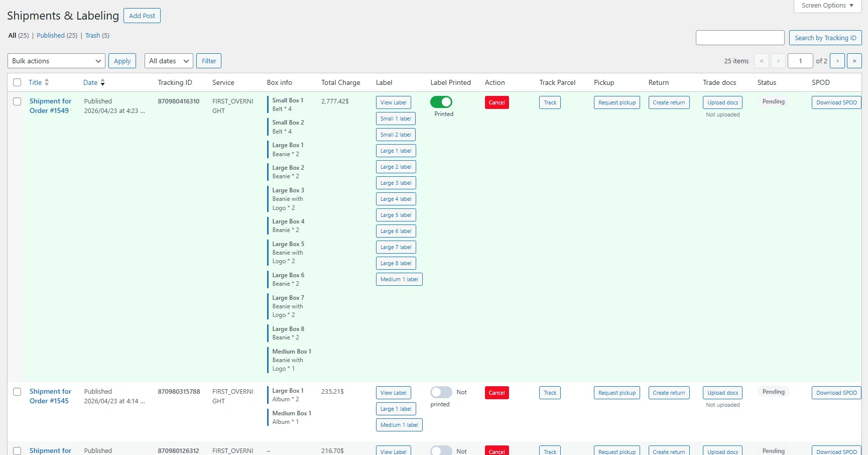868x455 pixels.
Task: Open Large 6 label button
Action: pyautogui.click(x=396, y=231)
